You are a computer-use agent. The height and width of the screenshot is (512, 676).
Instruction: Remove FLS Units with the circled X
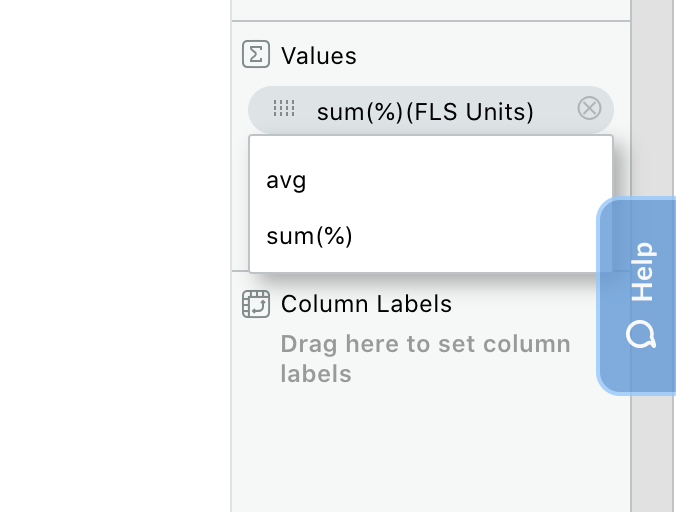(x=589, y=108)
